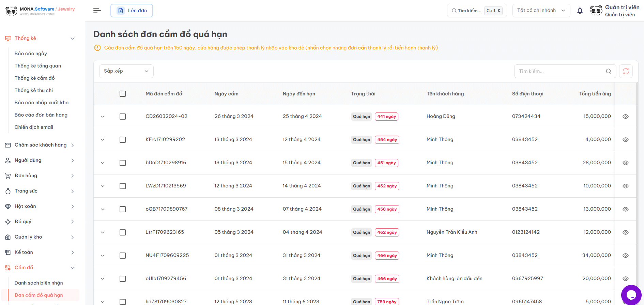This screenshot has width=644, height=305.
Task: Open Thống kê cầm đồ menu item
Action: (x=35, y=78)
